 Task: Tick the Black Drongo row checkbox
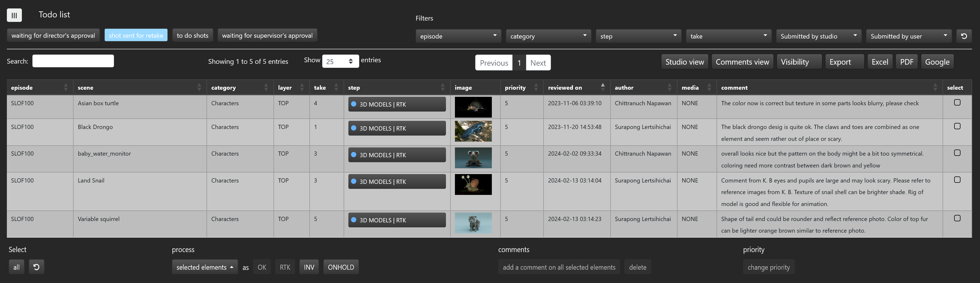click(957, 126)
